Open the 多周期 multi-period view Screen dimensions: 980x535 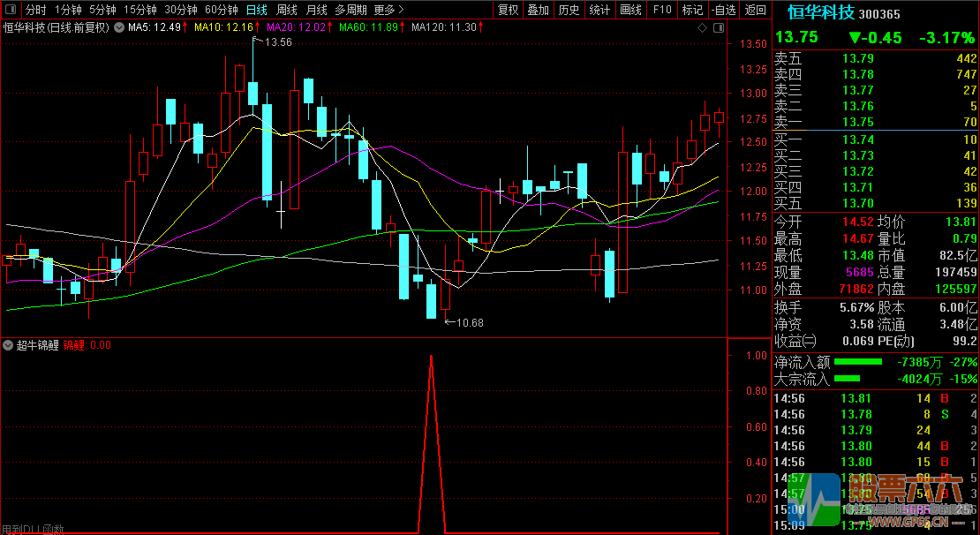[x=351, y=10]
